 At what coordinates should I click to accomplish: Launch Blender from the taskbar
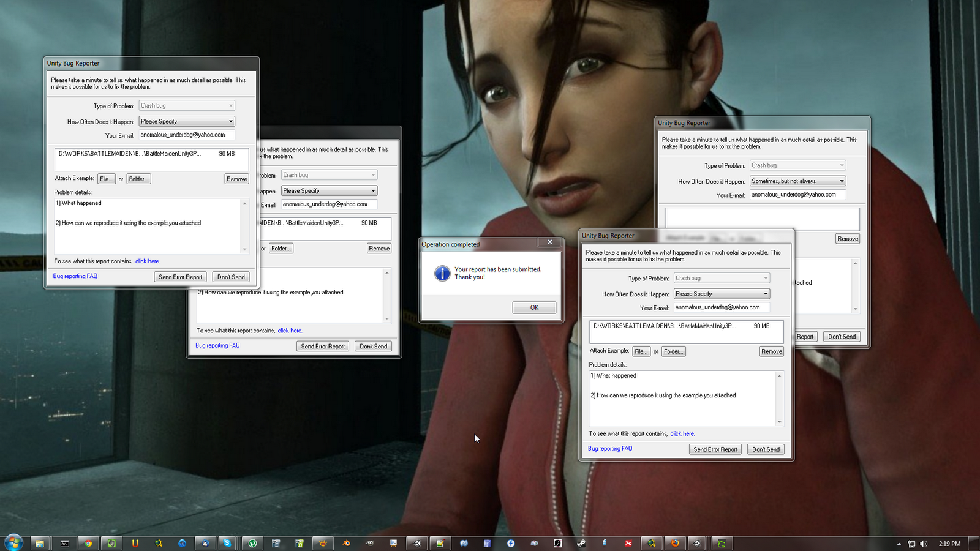pyautogui.click(x=347, y=543)
